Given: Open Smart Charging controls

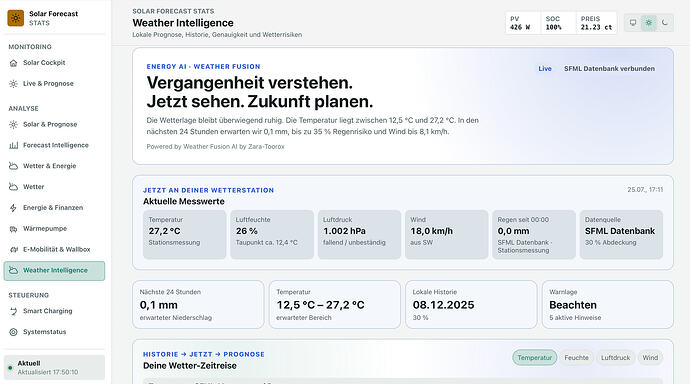Looking at the screenshot, I should 54,311.
